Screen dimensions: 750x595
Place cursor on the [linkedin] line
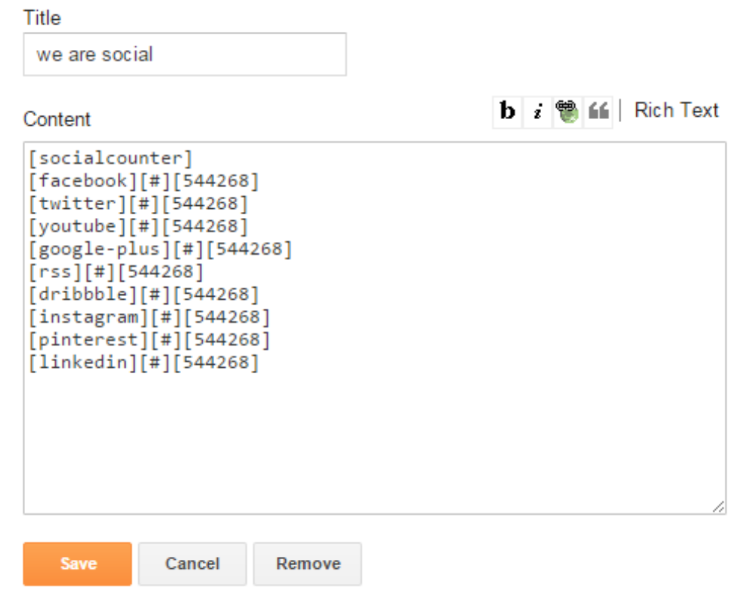click(x=144, y=363)
